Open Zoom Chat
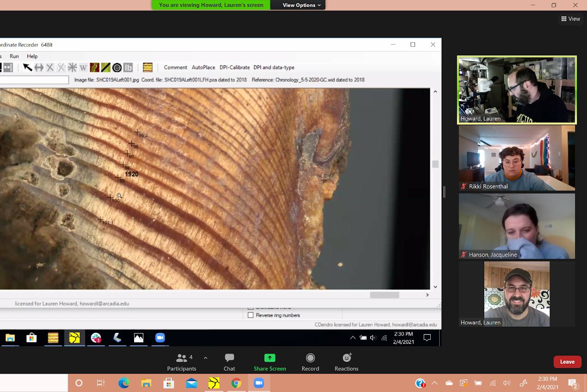 pyautogui.click(x=229, y=362)
